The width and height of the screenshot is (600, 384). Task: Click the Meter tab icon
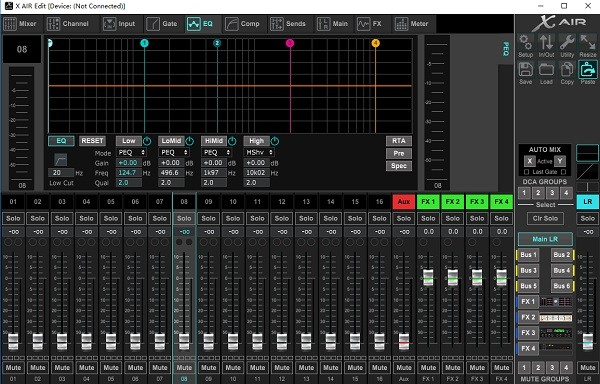(401, 24)
